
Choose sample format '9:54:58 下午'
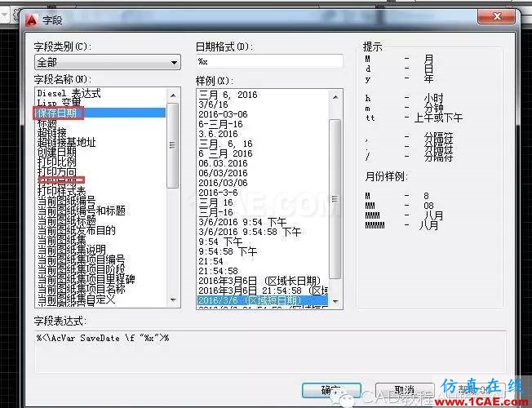[228, 251]
